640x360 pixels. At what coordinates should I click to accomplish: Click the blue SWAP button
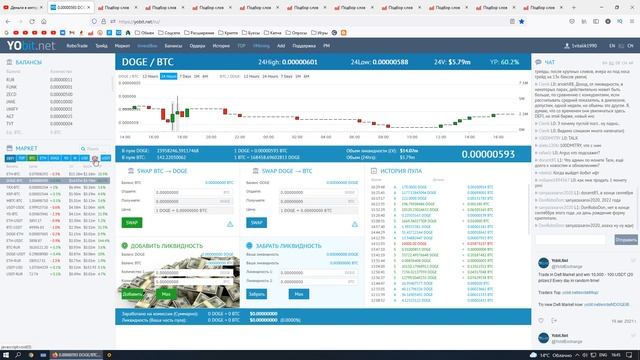pos(256,222)
